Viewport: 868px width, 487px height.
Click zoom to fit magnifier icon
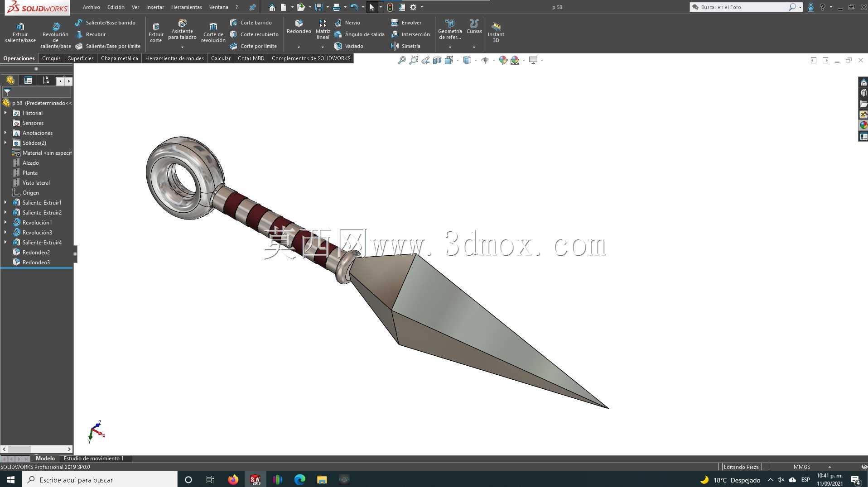pyautogui.click(x=402, y=60)
